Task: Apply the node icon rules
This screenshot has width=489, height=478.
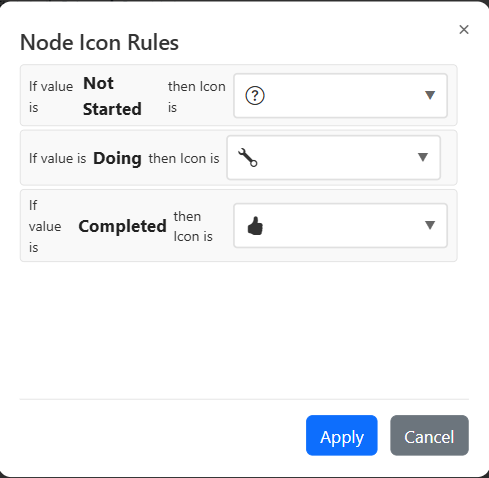Action: click(x=342, y=435)
